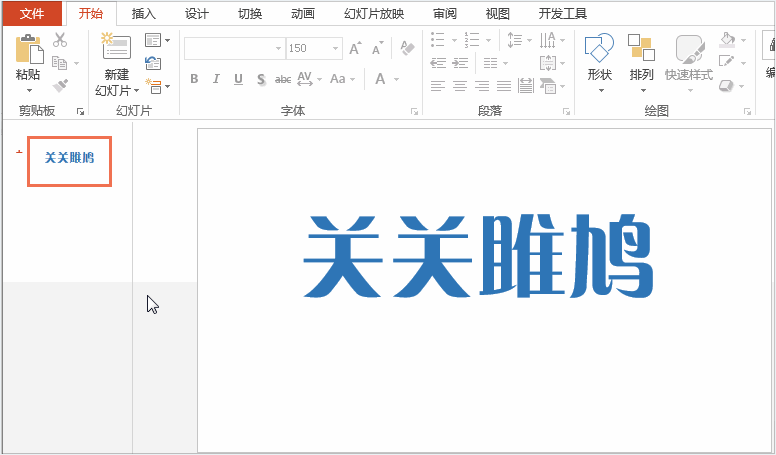This screenshot has height=455, width=776.
Task: Switch to the 插入 tab
Action: (x=144, y=13)
